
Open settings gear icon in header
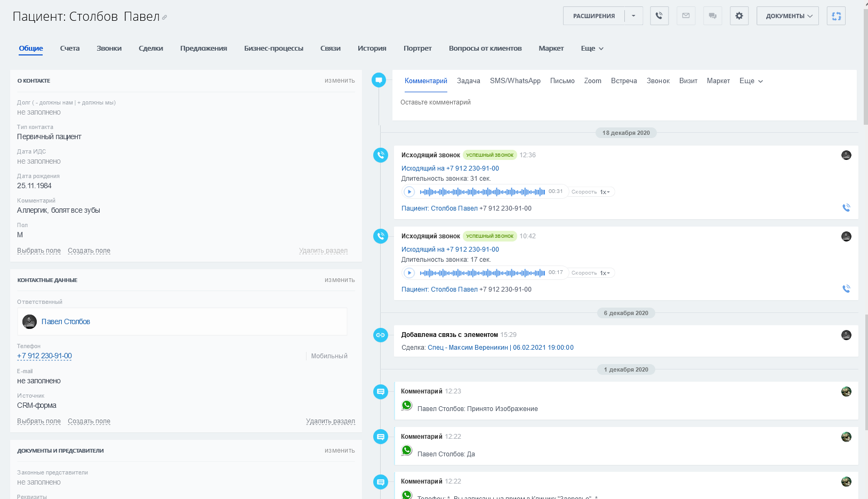tap(739, 16)
